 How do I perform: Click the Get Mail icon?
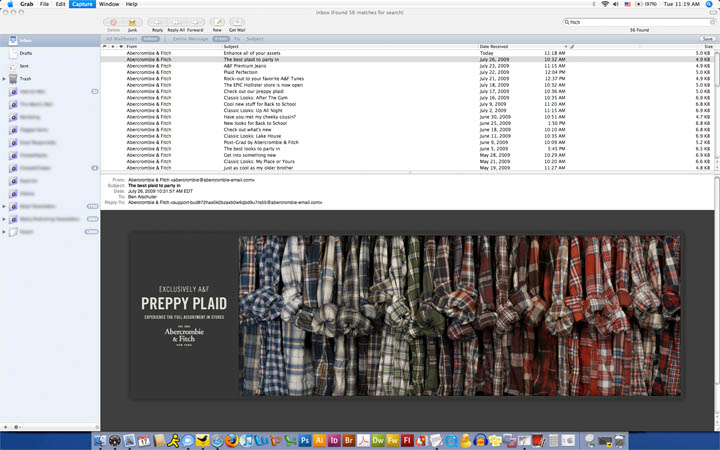(x=237, y=22)
